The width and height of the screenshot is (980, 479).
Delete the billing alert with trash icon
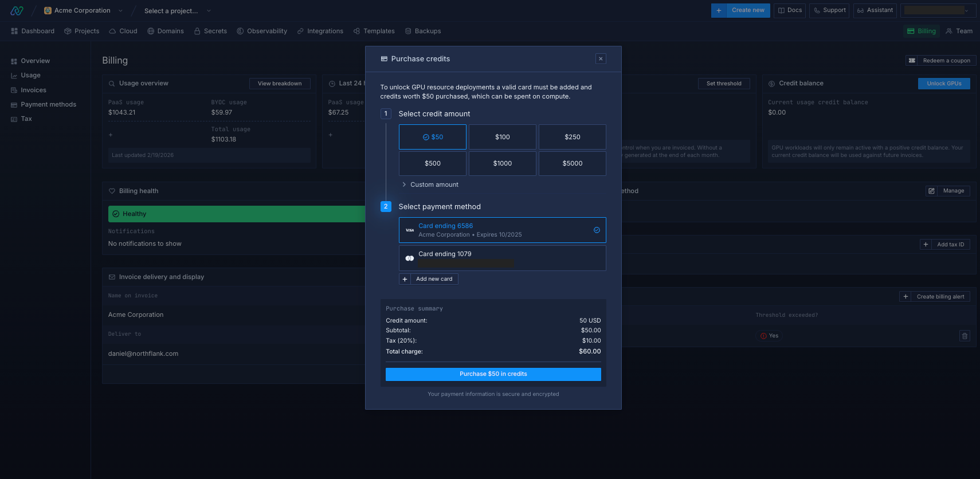pyautogui.click(x=965, y=336)
